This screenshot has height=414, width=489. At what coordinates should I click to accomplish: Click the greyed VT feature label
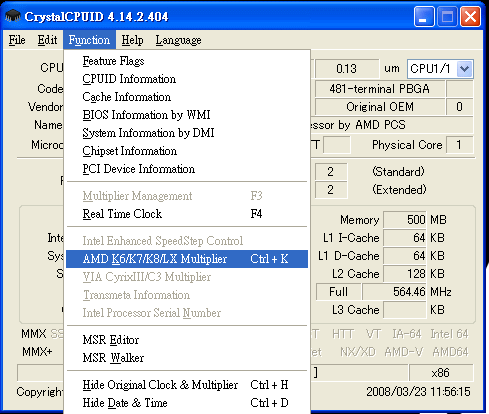(x=373, y=334)
